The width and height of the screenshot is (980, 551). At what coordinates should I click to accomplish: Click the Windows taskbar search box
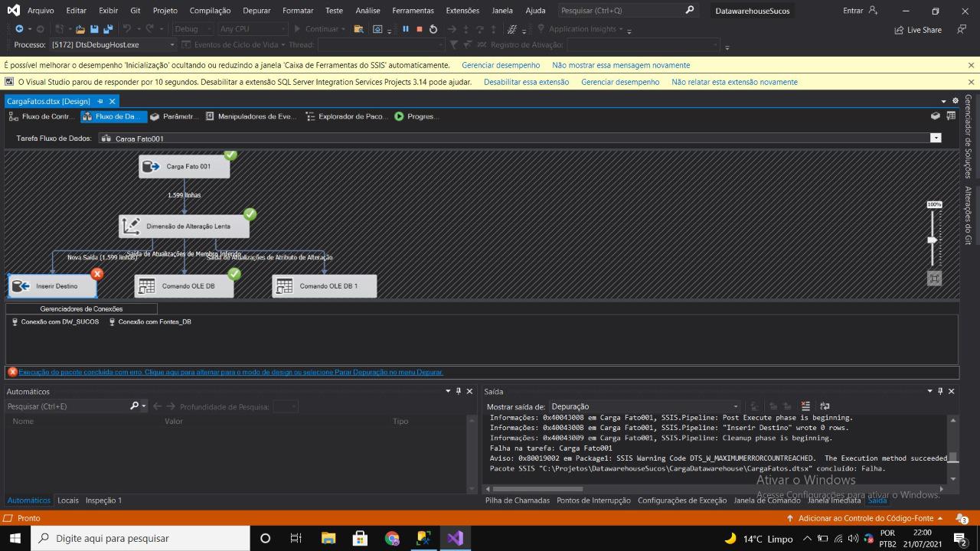tap(140, 538)
